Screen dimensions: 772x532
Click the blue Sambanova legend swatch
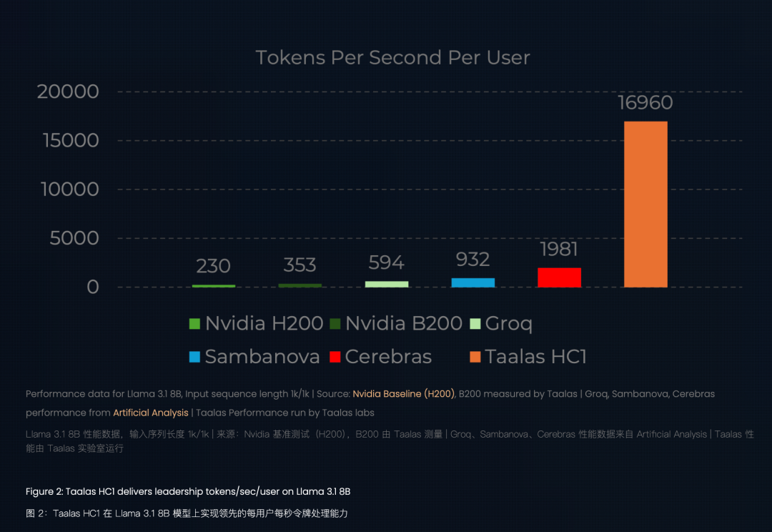click(x=194, y=357)
